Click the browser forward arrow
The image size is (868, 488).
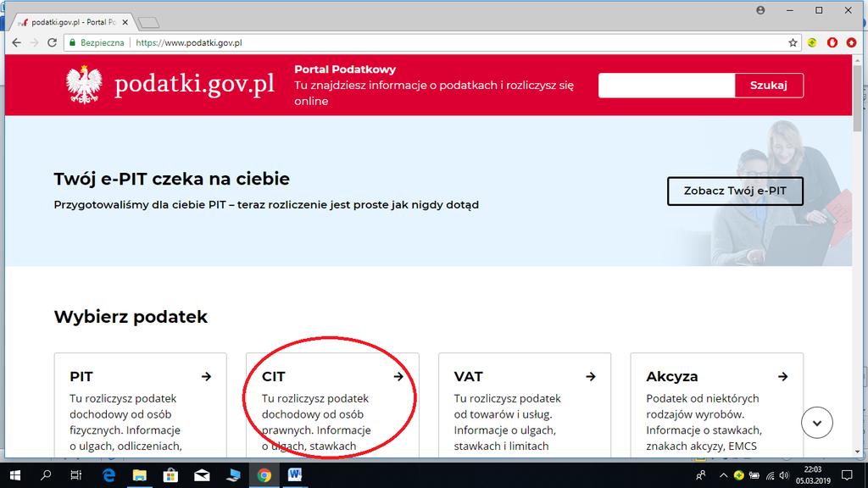tap(34, 42)
